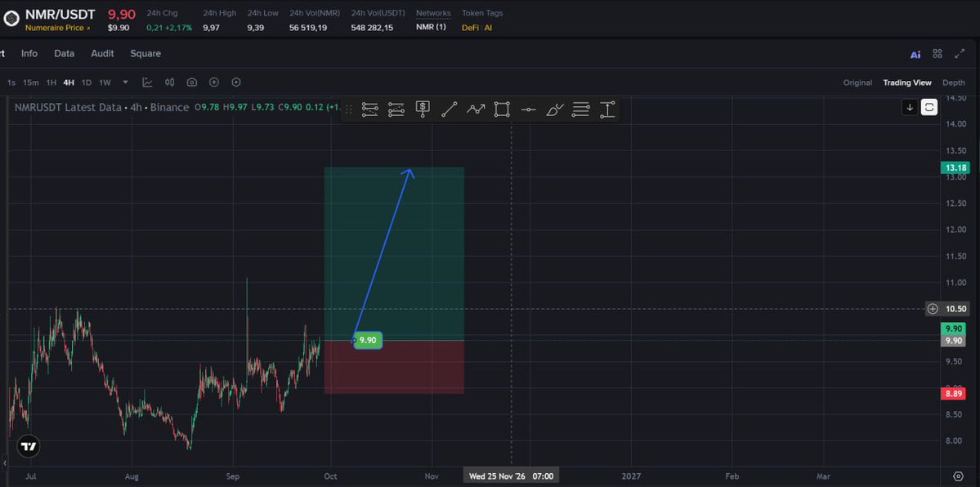The height and width of the screenshot is (487, 980).
Task: Click the NMRUSDT Latest Data chart legend
Action: (x=102, y=108)
